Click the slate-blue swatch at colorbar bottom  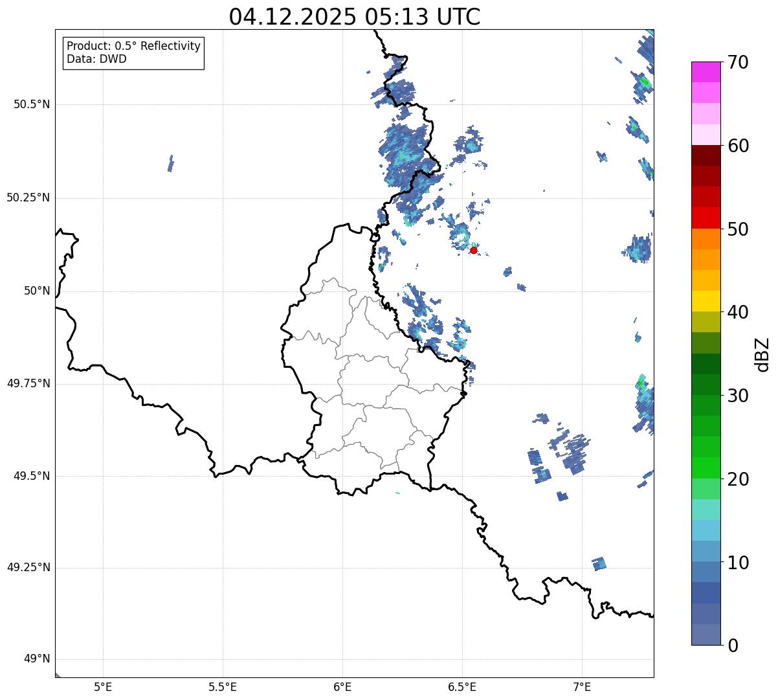click(x=706, y=635)
